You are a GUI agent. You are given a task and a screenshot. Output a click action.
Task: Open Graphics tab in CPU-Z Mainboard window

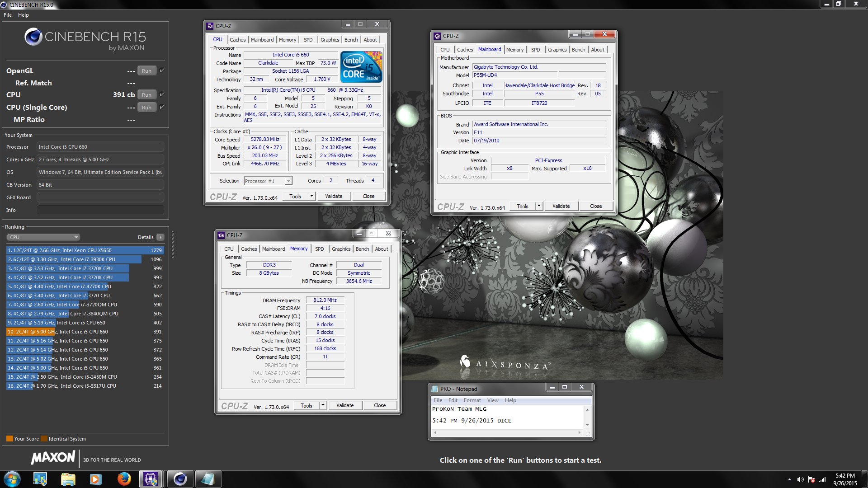point(557,50)
